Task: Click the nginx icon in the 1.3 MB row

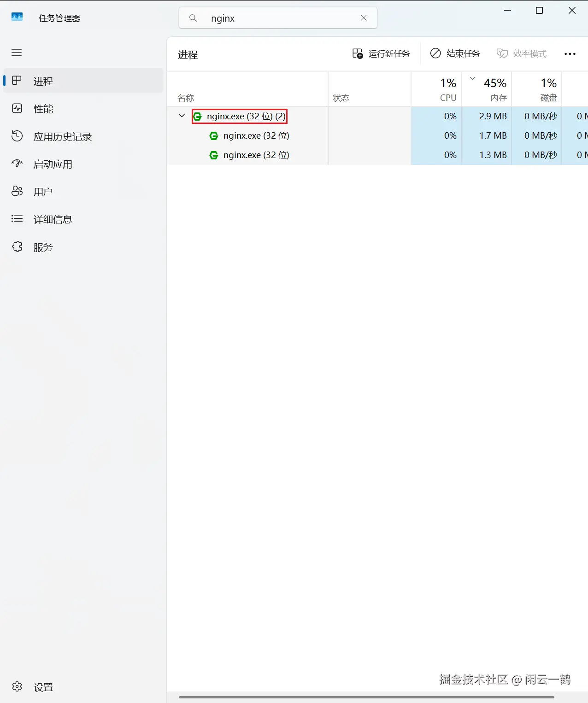Action: [x=214, y=155]
